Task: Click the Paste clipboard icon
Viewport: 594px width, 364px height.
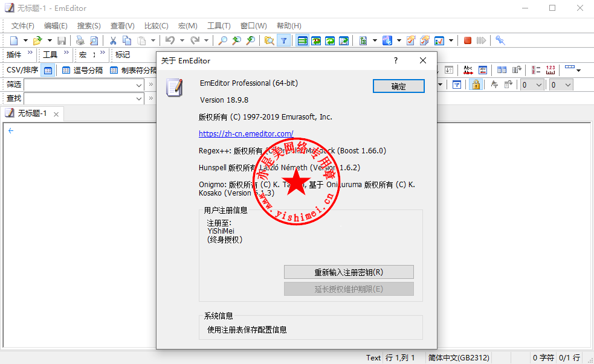Action: point(141,40)
